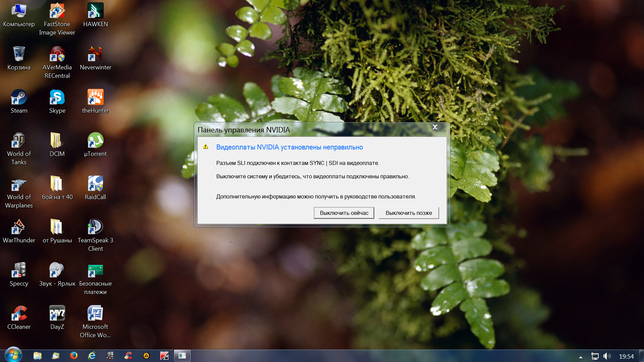Select the Skype desktop icon
Screen dimensions: 644x362
coord(57,98)
